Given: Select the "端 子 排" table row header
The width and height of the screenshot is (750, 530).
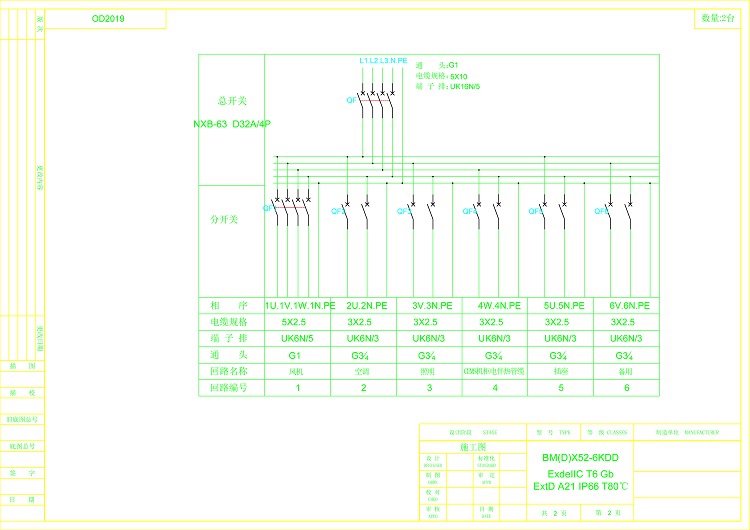Looking at the screenshot, I should [x=229, y=338].
